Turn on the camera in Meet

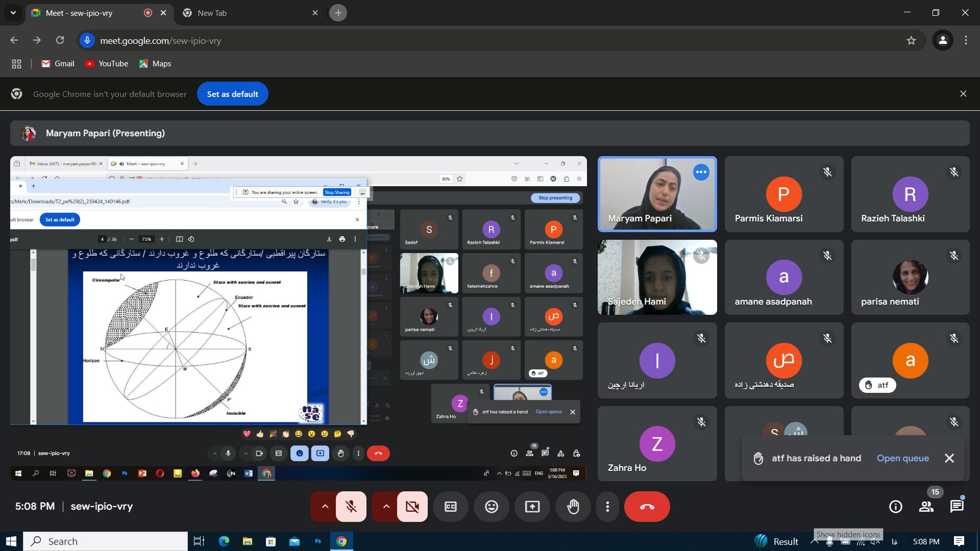(x=412, y=507)
